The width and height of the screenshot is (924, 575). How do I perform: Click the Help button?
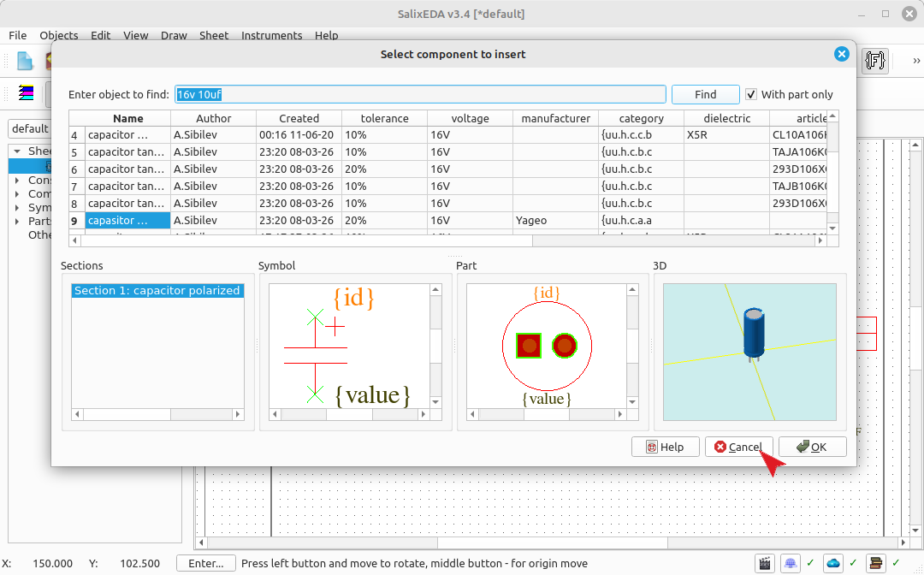click(x=666, y=448)
